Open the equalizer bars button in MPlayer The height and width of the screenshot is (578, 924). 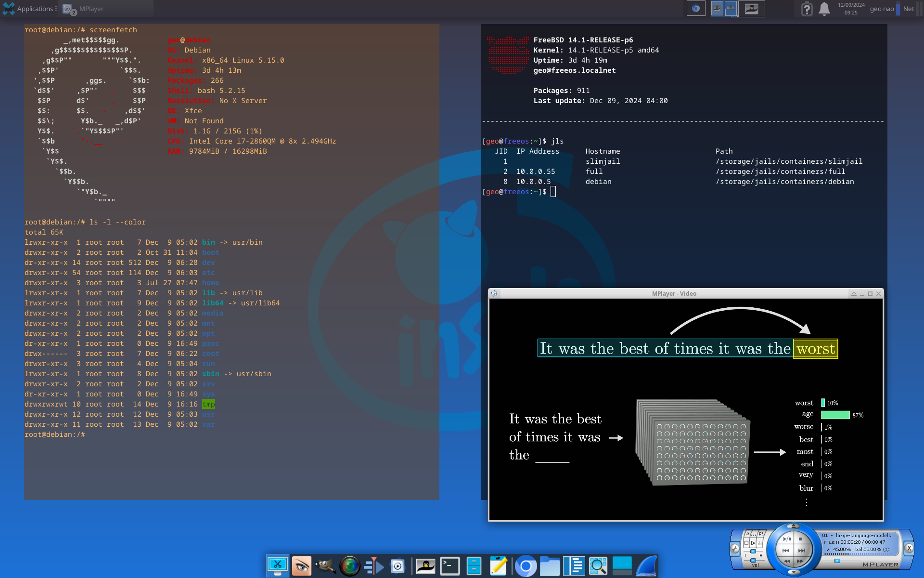click(759, 543)
